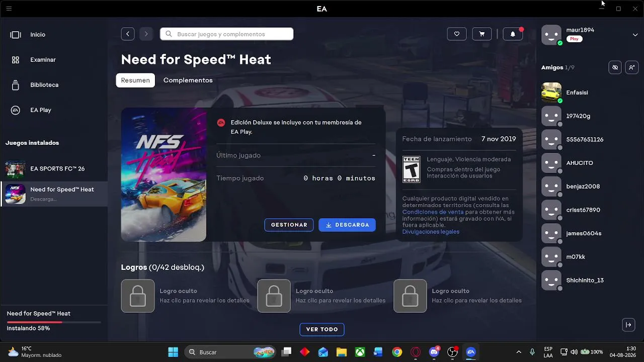Click the EA Play badge in edition notice
Image resolution: width=644 pixels, height=362 pixels.
[x=221, y=123]
